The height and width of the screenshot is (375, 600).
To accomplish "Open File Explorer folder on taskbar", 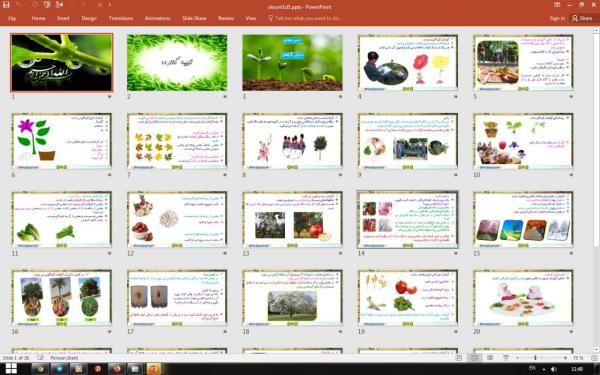I will point(135,369).
